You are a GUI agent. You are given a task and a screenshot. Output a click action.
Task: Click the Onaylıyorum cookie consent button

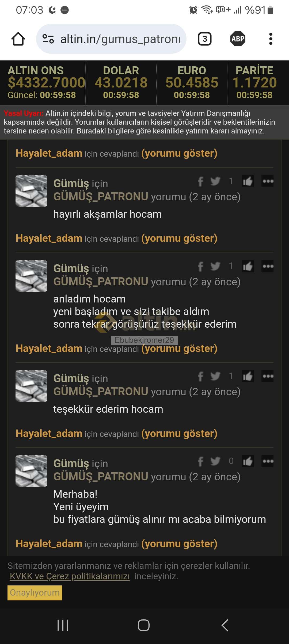[x=35, y=593]
